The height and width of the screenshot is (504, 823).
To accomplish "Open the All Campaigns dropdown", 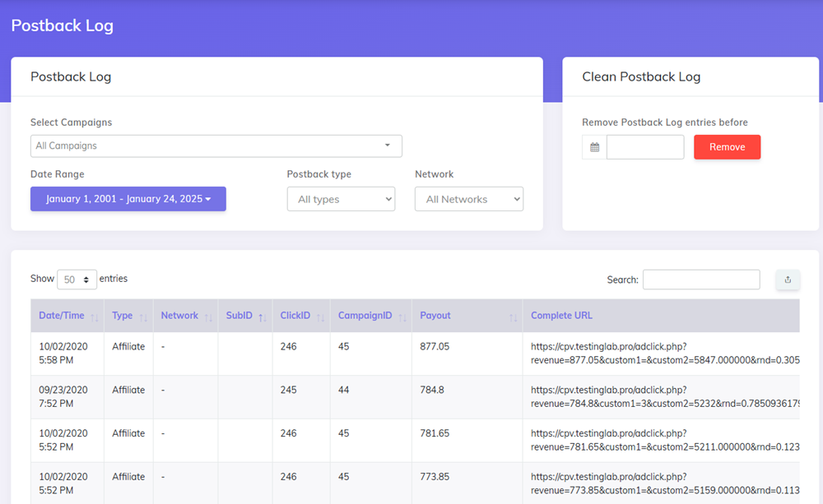I will (x=216, y=146).
